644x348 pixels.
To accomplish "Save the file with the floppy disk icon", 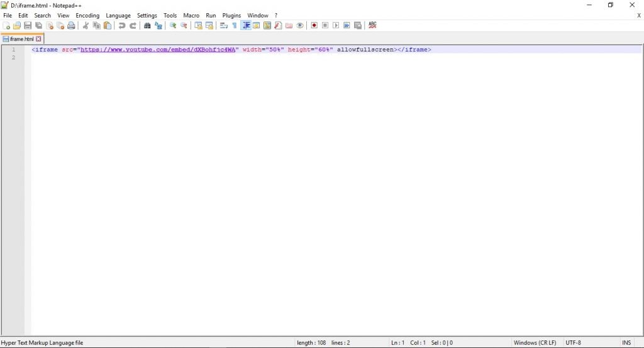I will point(28,26).
